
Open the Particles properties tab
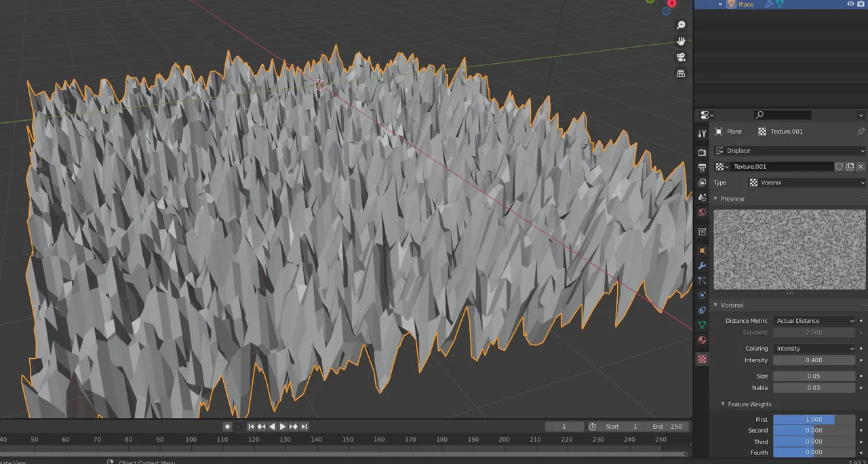(702, 281)
